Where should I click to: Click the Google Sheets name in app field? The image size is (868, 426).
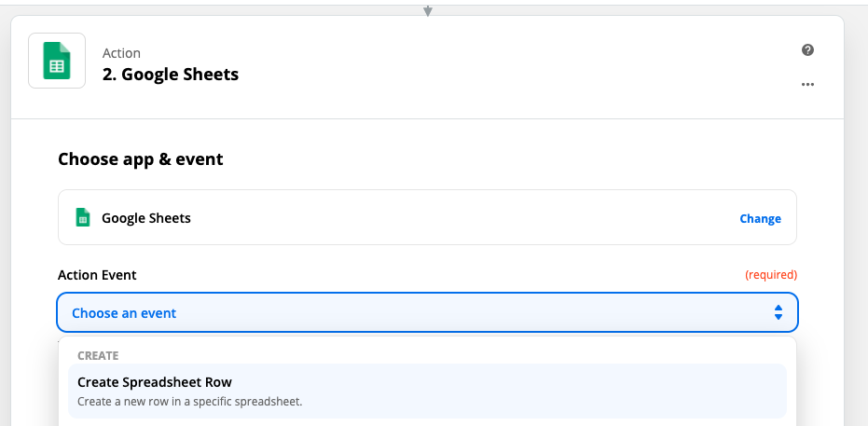point(146,218)
